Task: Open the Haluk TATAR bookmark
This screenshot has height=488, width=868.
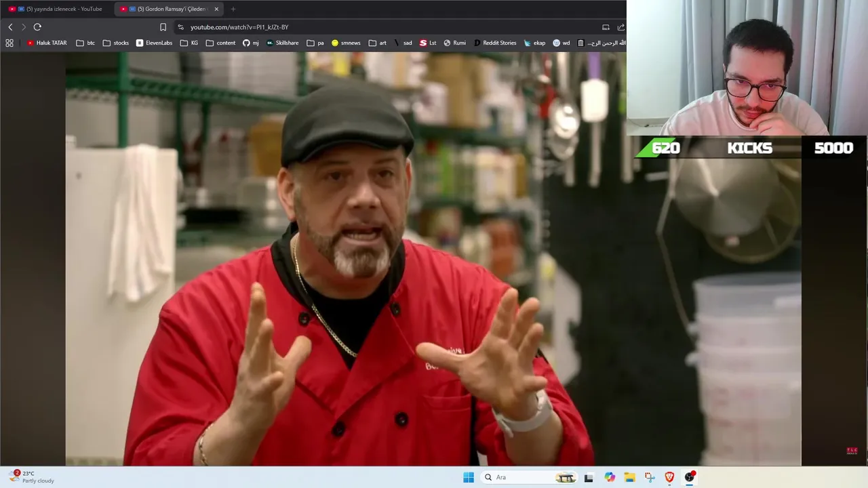Action: coord(47,43)
